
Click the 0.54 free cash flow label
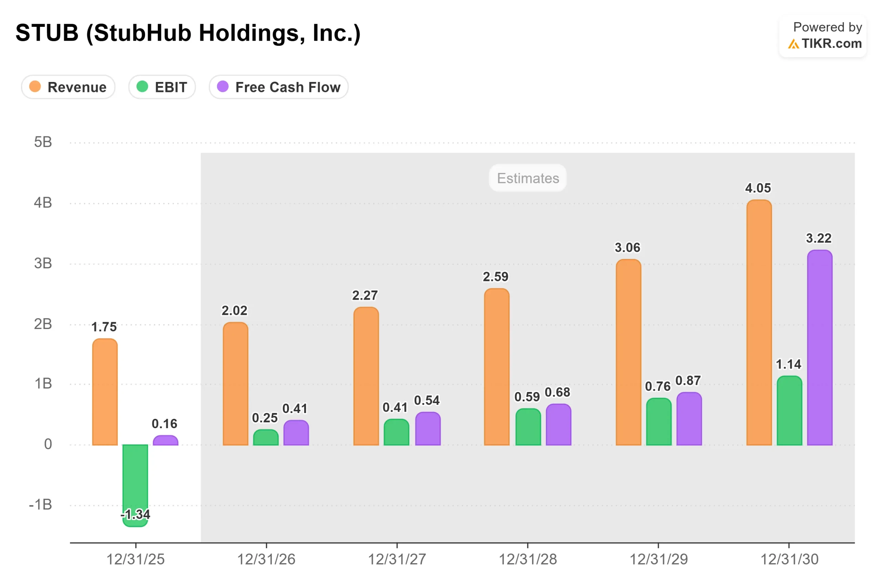[x=427, y=401]
